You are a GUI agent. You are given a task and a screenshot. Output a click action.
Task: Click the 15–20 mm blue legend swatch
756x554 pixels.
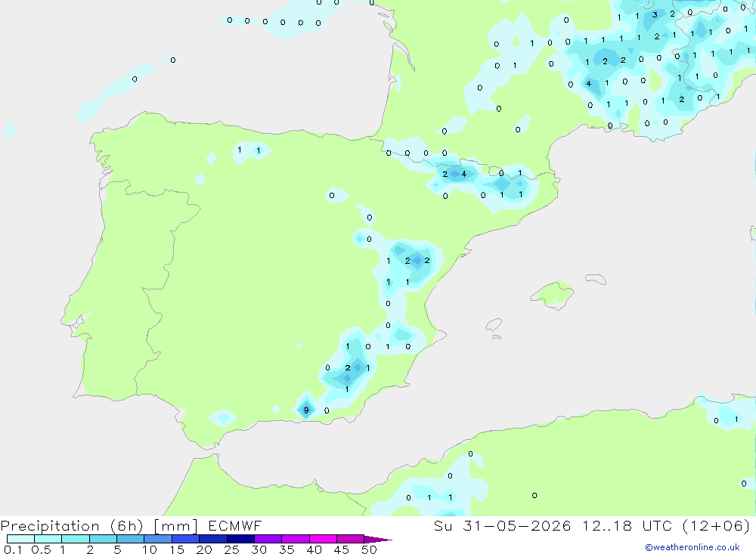coord(186,539)
